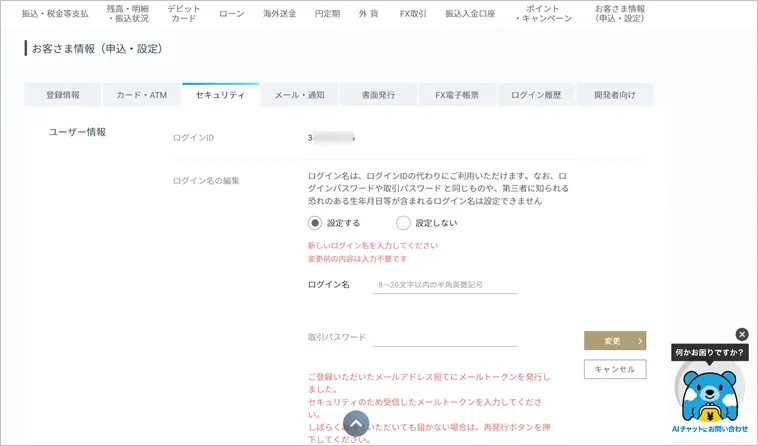The height and width of the screenshot is (446, 758).
Task: Open the 海外送金 menu item
Action: (x=279, y=14)
